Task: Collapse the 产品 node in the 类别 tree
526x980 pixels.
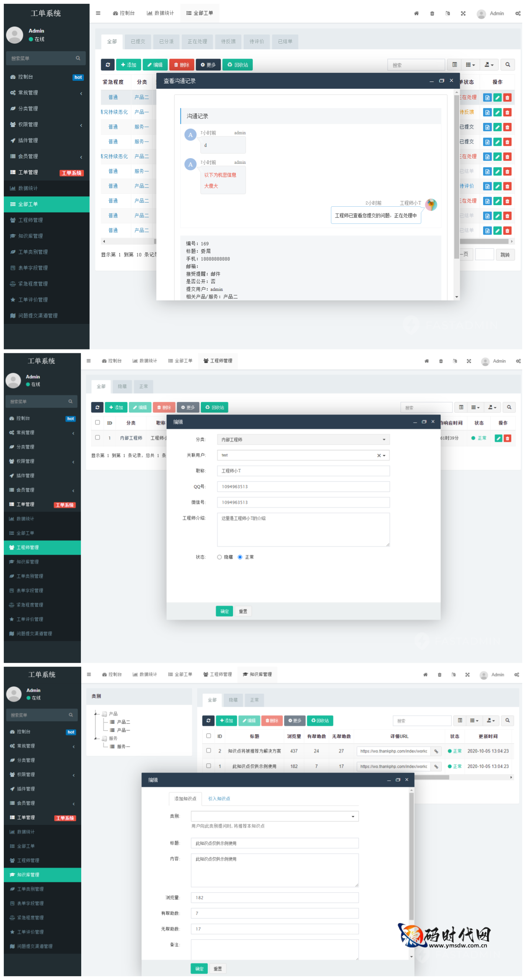Action: 95,714
